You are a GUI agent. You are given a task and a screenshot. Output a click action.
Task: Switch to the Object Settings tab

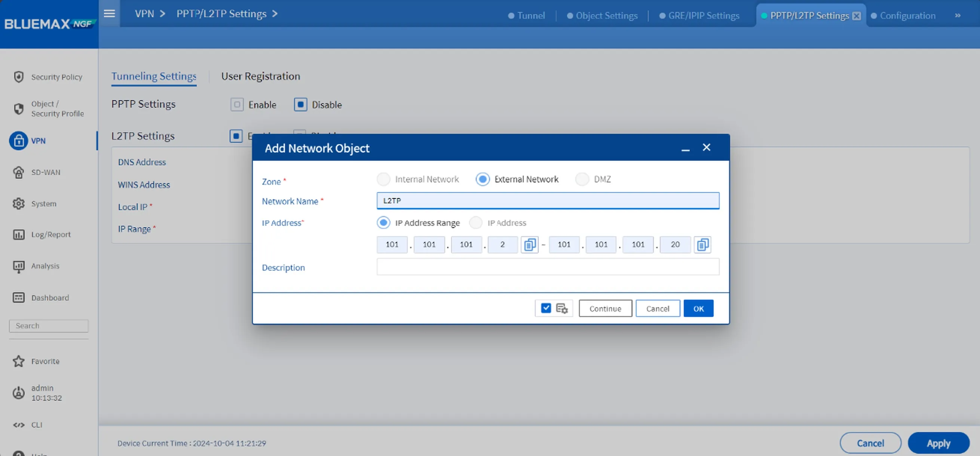602,16
